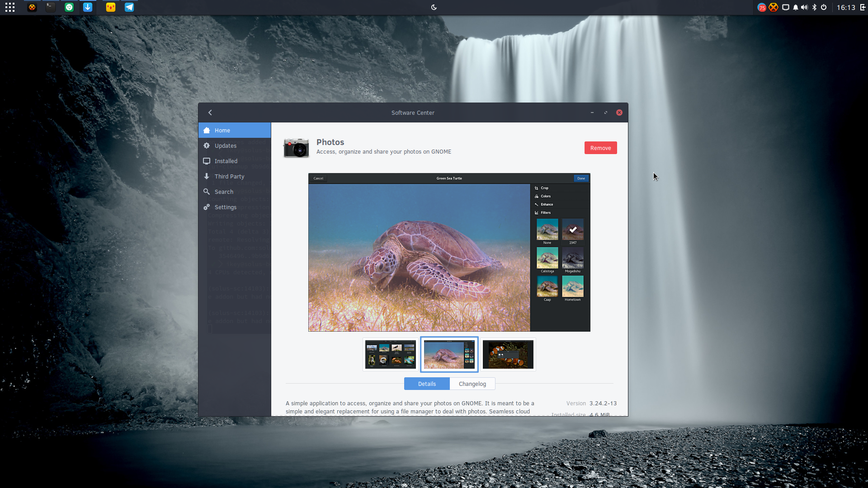Click the Photos camera app icon
Image resolution: width=868 pixels, height=488 pixels.
(296, 148)
